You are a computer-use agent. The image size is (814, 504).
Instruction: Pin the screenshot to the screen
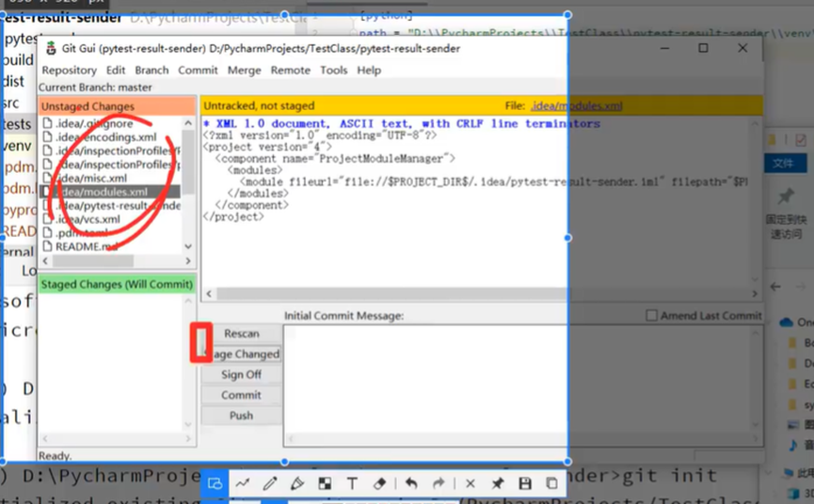(497, 483)
